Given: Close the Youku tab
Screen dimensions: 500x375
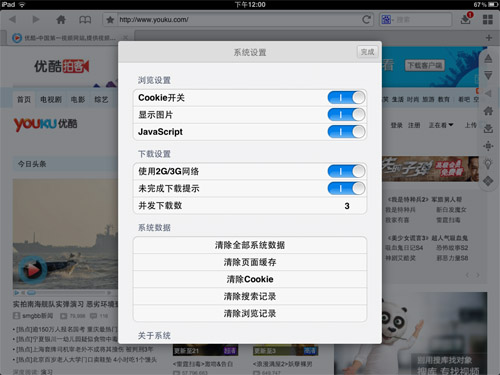Looking at the screenshot, I should pos(125,38).
